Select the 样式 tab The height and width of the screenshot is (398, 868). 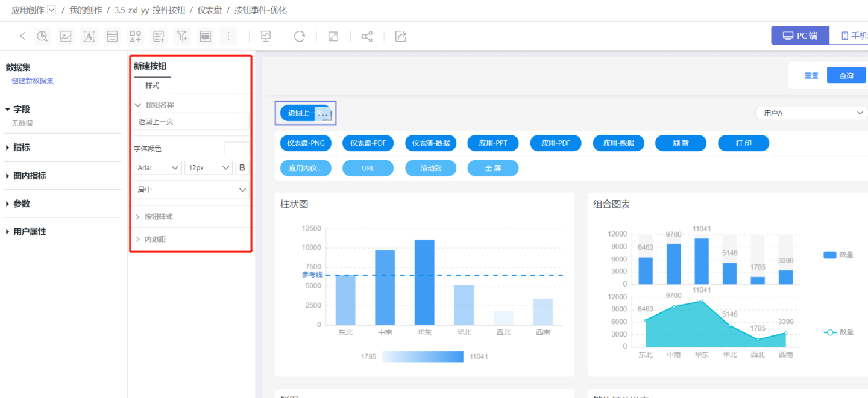(x=153, y=86)
